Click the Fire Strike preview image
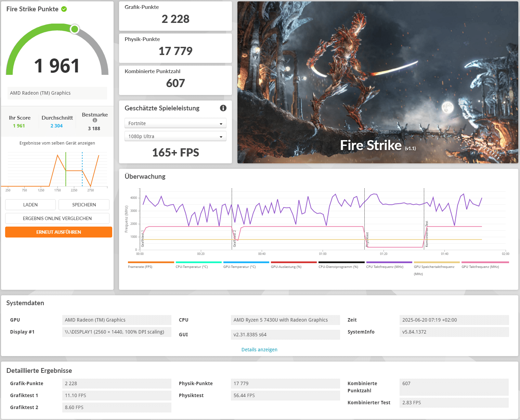Image resolution: width=520 pixels, height=420 pixels. [378, 82]
